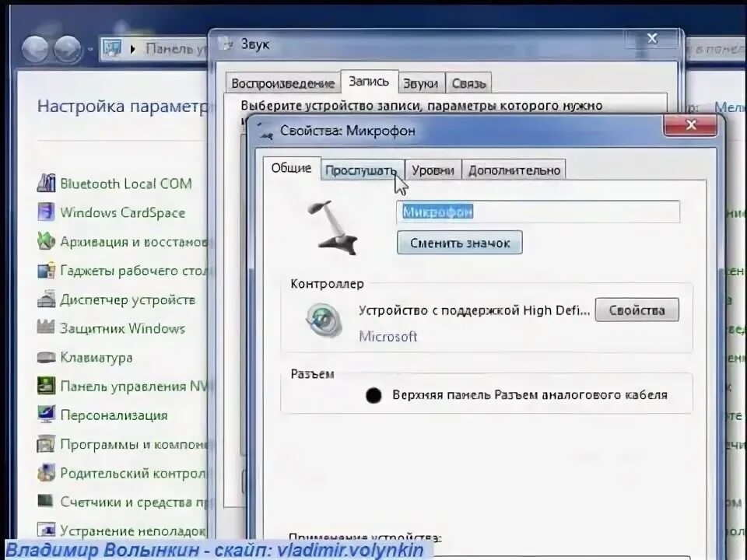Click the Windows CardSpace icon
This screenshot has height=560, width=747.
tap(46, 212)
